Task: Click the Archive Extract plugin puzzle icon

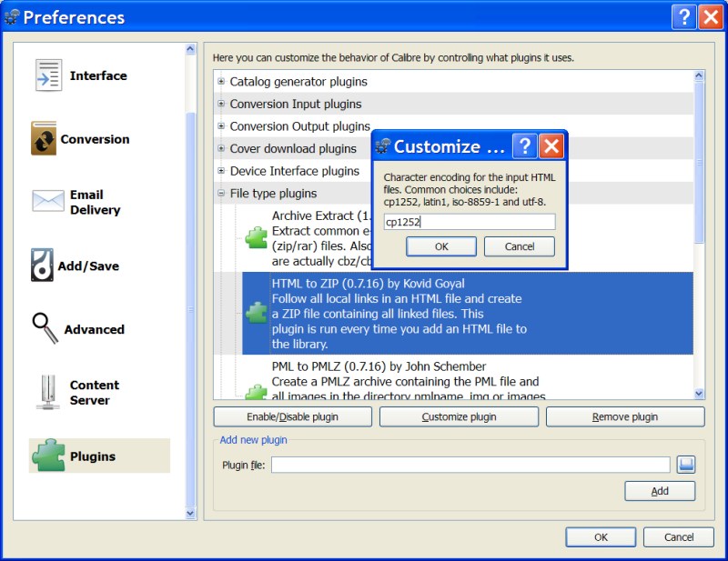Action: [x=257, y=237]
